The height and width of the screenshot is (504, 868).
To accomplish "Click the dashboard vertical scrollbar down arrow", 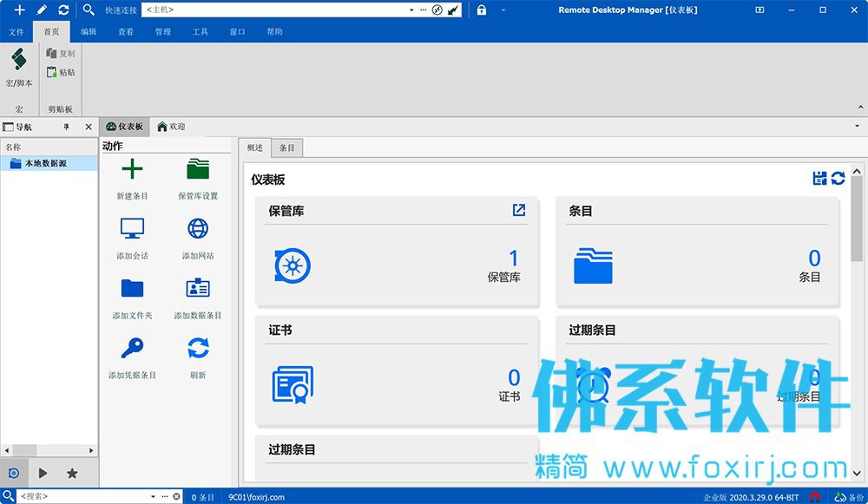I will click(857, 473).
